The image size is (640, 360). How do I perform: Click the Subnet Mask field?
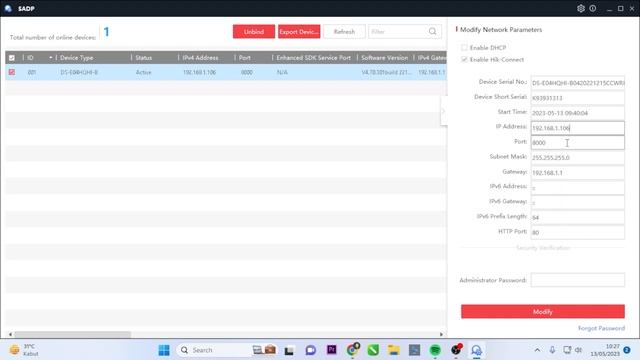point(578,158)
